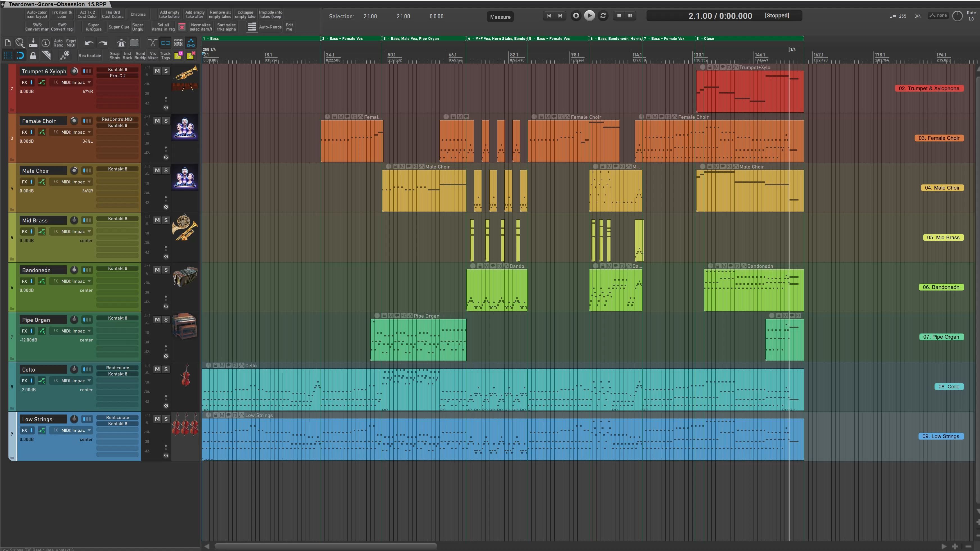Image resolution: width=980 pixels, height=551 pixels.
Task: Open the Measure selection mode dropdown
Action: pyautogui.click(x=500, y=17)
